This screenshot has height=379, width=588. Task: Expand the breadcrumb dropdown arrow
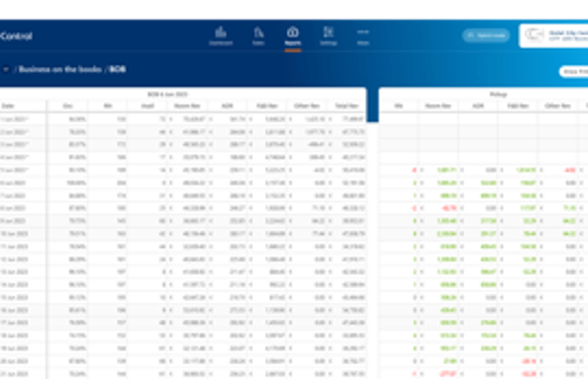tap(6, 69)
